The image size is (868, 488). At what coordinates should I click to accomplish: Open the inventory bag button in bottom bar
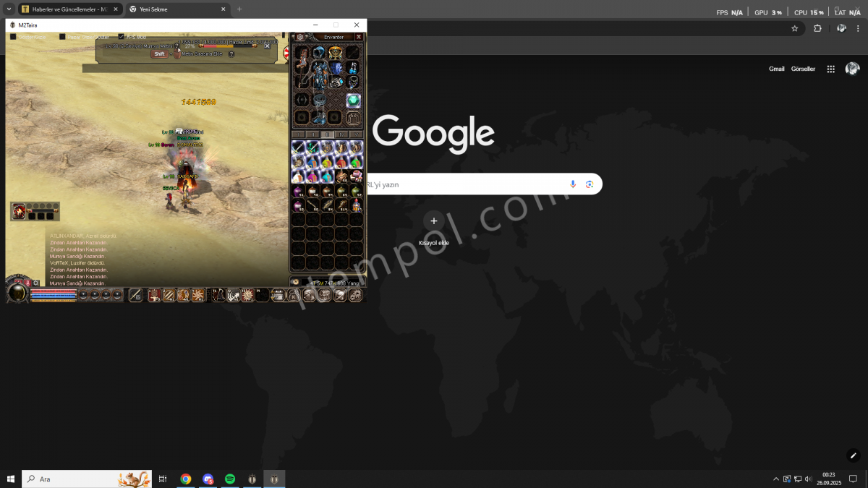(324, 295)
